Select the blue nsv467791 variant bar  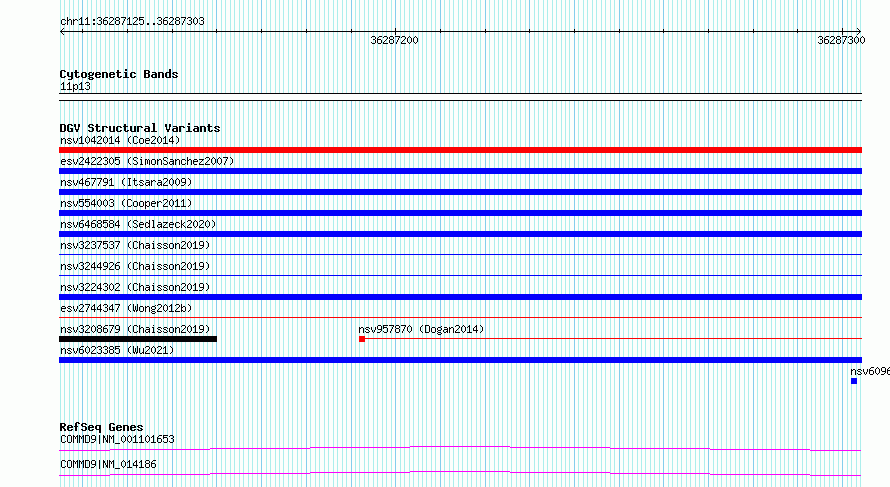click(460, 192)
